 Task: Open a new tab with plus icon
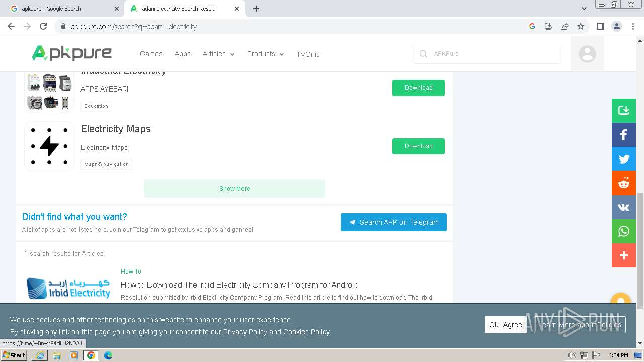click(256, 9)
